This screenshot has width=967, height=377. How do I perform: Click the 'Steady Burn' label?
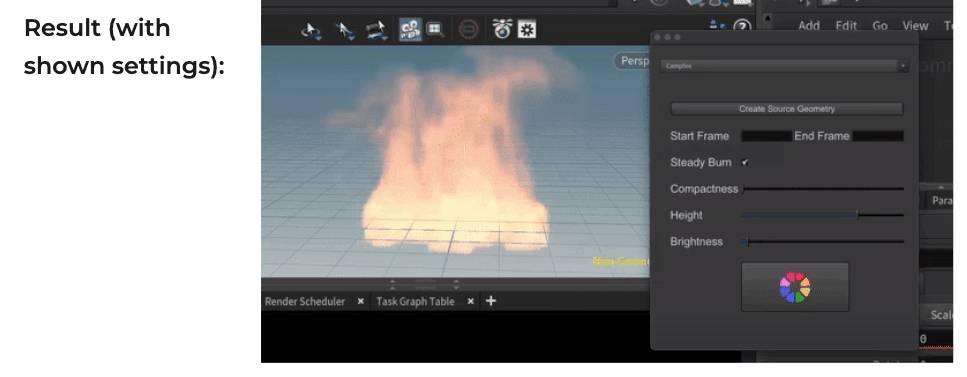click(x=701, y=162)
